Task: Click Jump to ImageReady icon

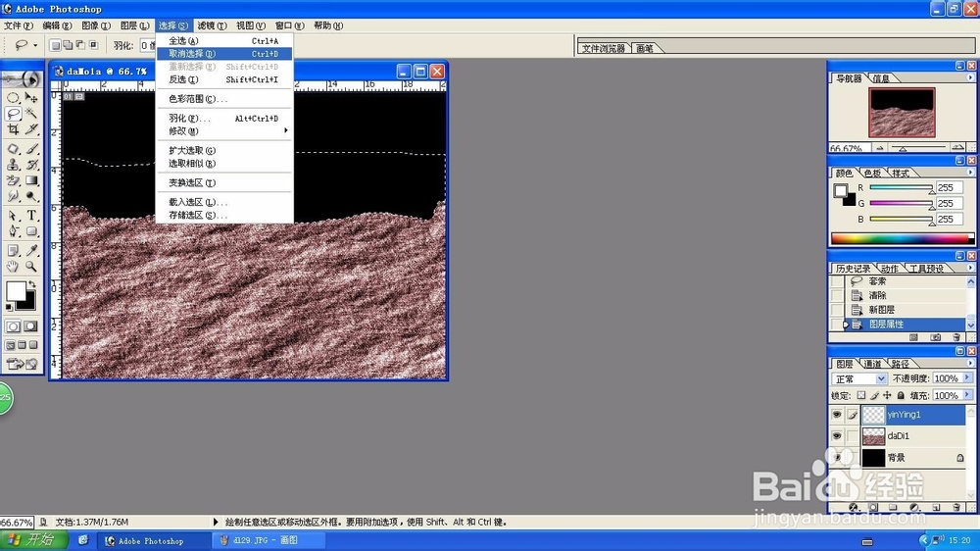Action: (22, 364)
